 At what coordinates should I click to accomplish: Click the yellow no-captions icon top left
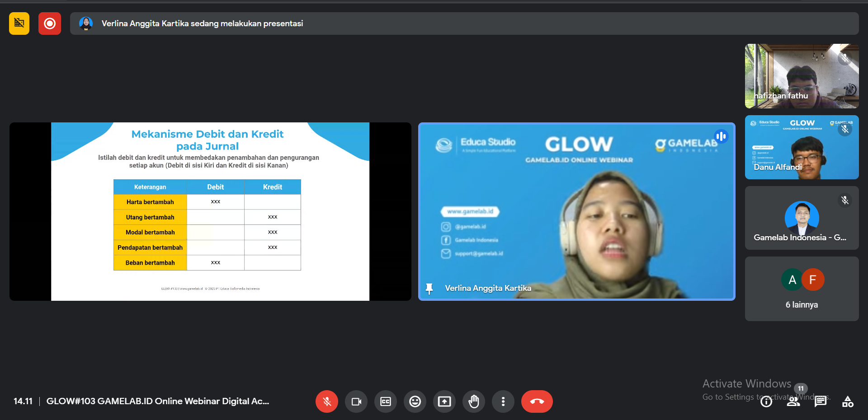[19, 23]
